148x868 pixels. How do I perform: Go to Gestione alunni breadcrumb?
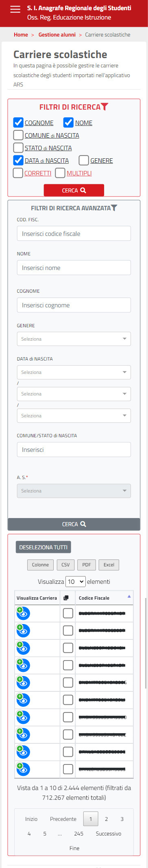pyautogui.click(x=57, y=35)
